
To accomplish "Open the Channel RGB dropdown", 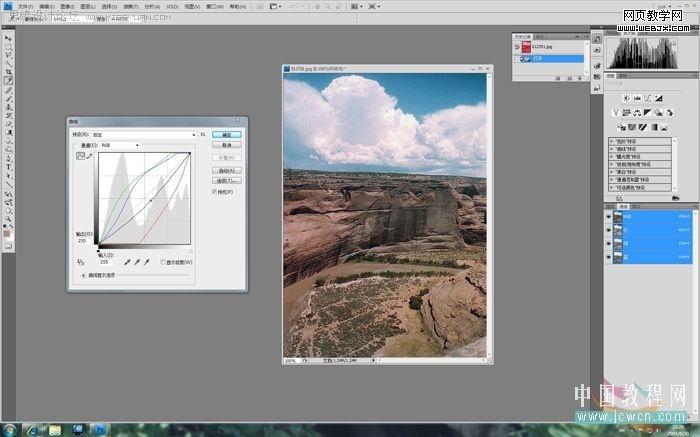I will (120, 145).
